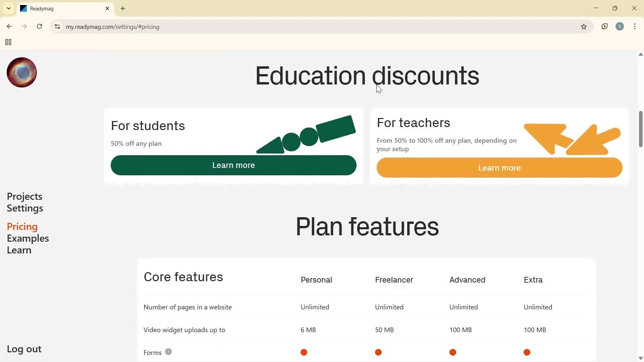644x362 pixels.
Task: Click the teachers Learn more button
Action: (499, 168)
